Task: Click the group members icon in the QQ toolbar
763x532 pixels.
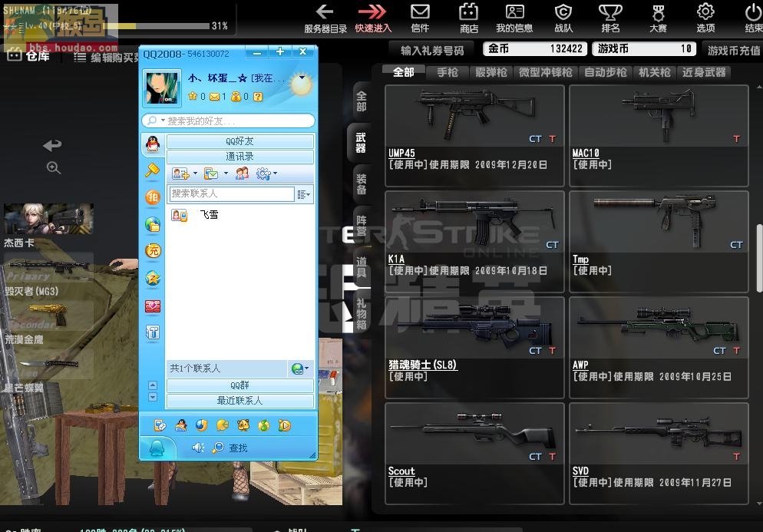Action: click(242, 173)
